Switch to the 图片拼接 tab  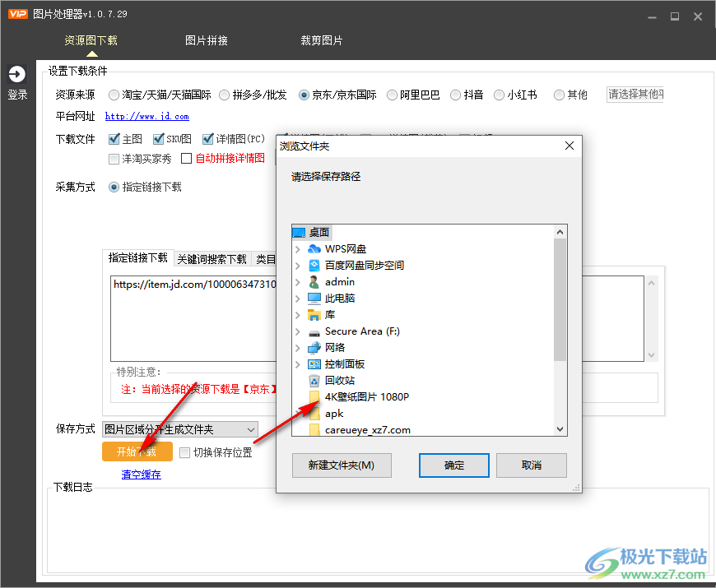point(206,39)
